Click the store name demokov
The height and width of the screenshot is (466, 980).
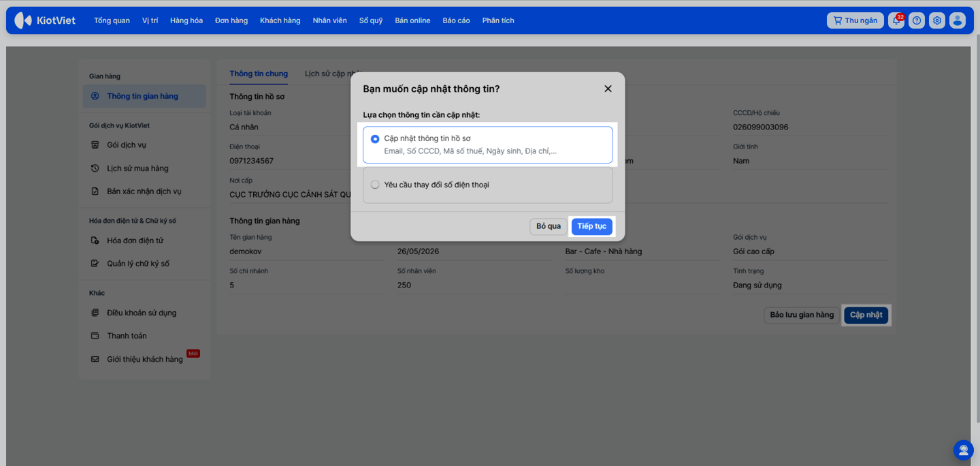[x=246, y=251]
